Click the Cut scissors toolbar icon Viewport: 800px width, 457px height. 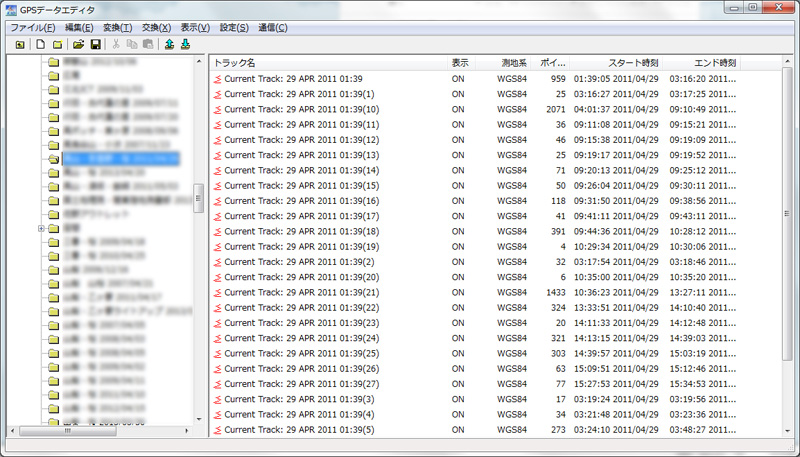click(117, 45)
